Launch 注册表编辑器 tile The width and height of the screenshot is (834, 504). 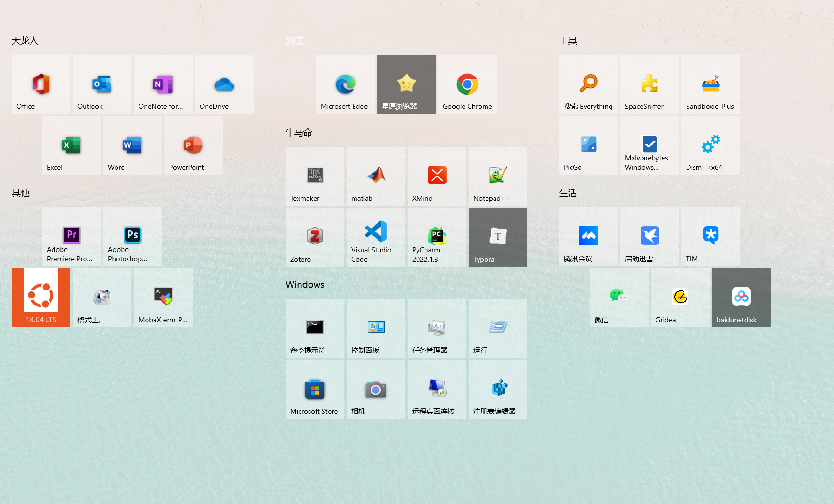click(x=498, y=389)
